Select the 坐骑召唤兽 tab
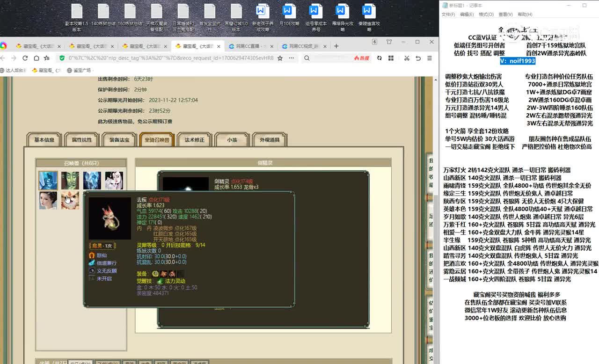The image size is (599, 364). click(157, 139)
